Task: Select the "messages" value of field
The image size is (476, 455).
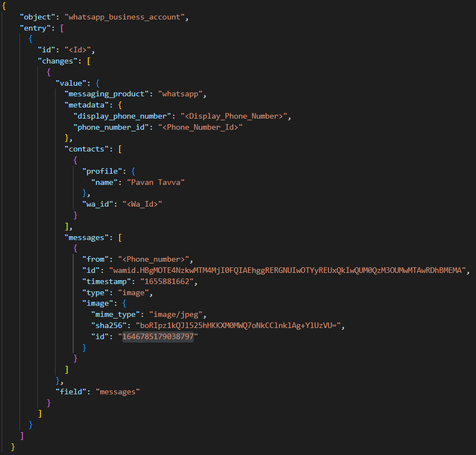Action: point(118,392)
